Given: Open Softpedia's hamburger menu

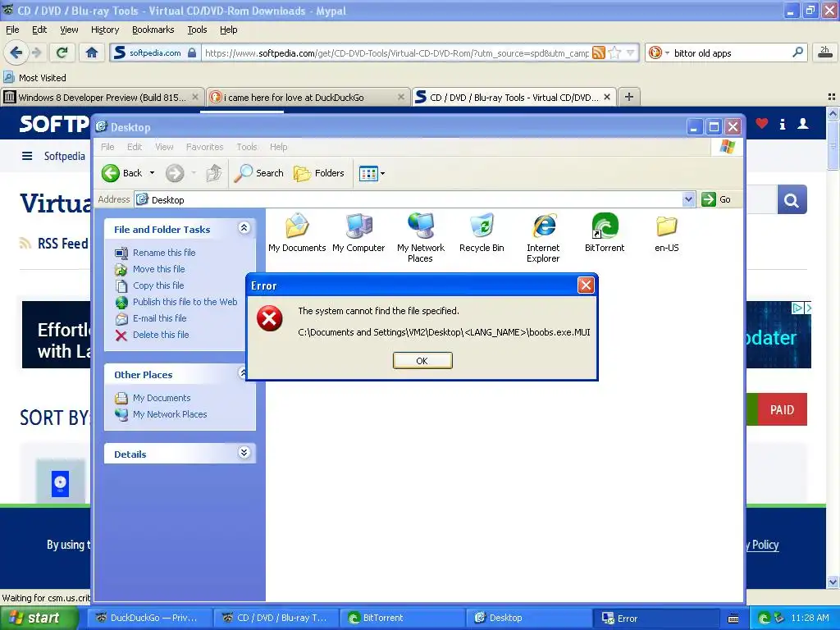Looking at the screenshot, I should point(27,156).
